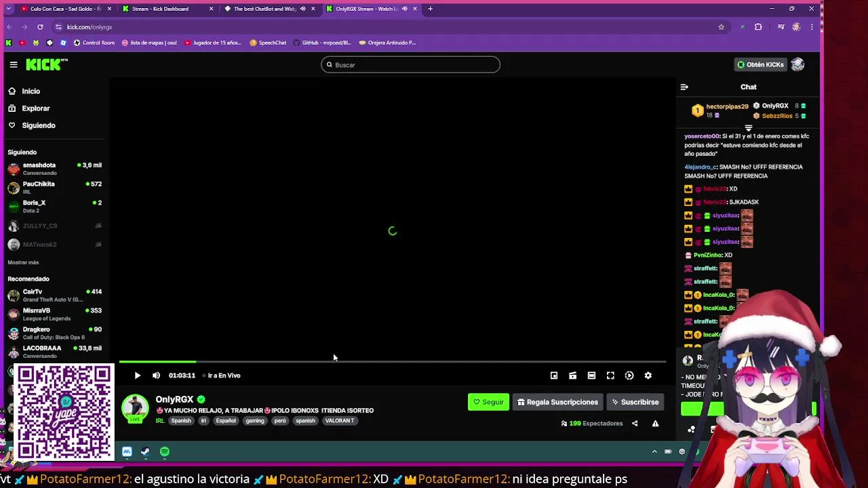Click the Obtén KICKs button
The width and height of the screenshot is (868, 488).
(x=761, y=64)
